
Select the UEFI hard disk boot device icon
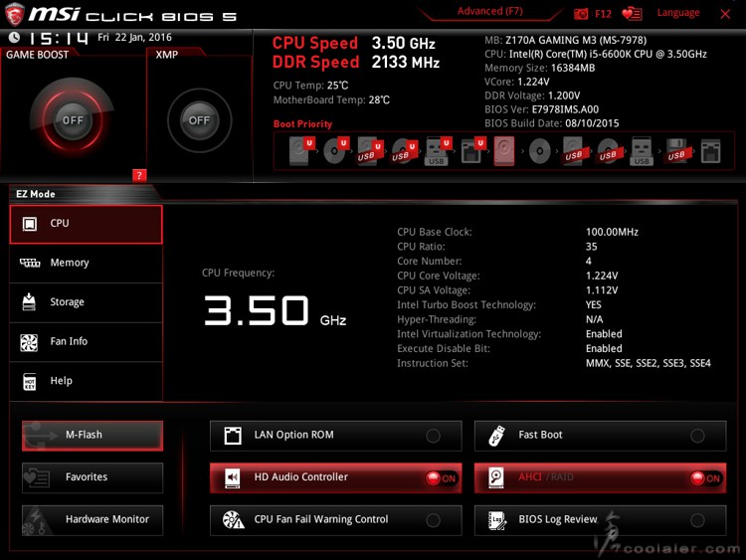point(301,150)
